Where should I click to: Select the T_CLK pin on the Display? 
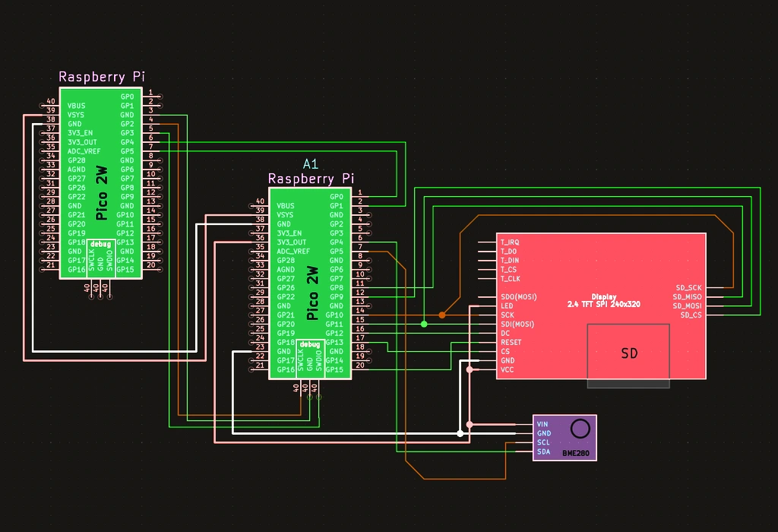coord(510,278)
